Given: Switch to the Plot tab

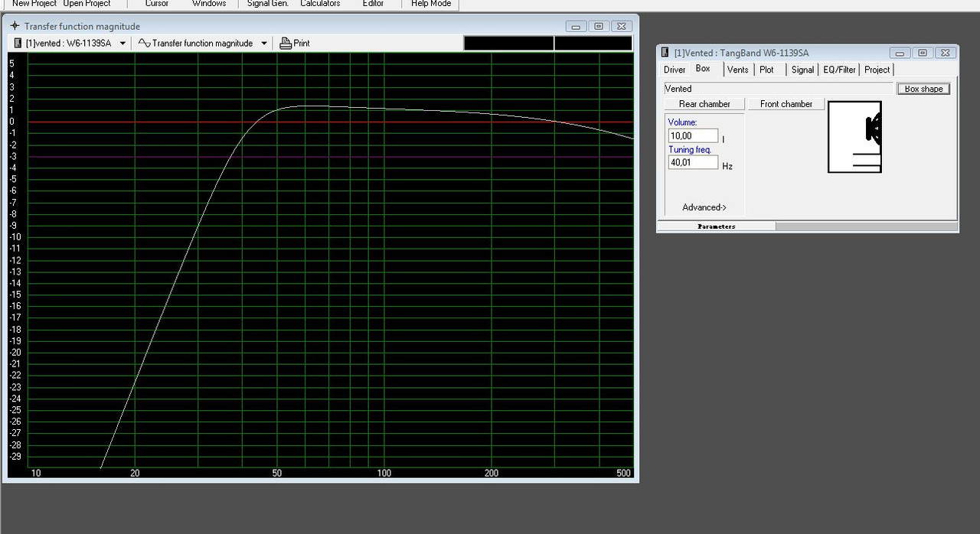Looking at the screenshot, I should pyautogui.click(x=766, y=70).
